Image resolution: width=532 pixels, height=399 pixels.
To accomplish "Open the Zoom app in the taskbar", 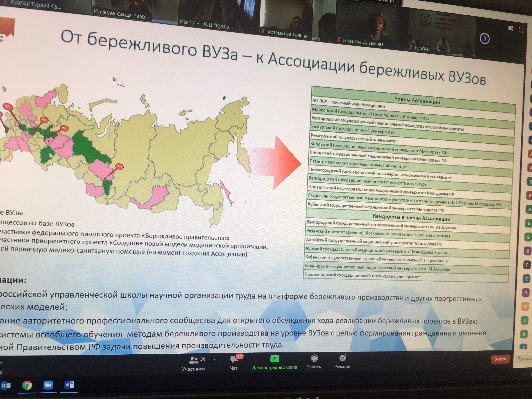I will [48, 385].
